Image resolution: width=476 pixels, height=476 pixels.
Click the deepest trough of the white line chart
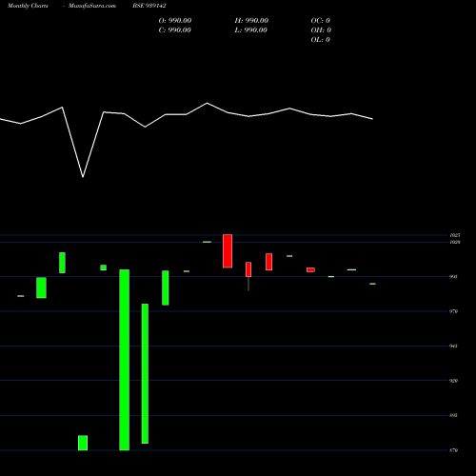click(83, 176)
